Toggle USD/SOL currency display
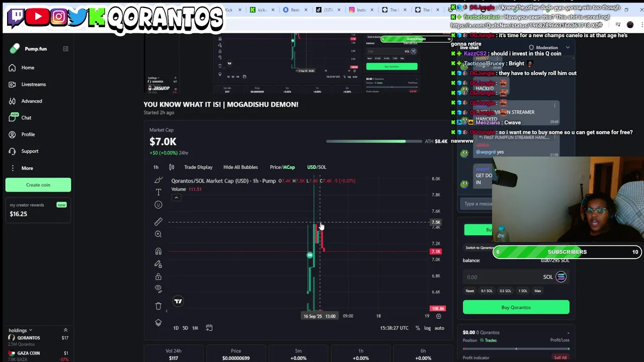The width and height of the screenshot is (644, 362). click(316, 167)
